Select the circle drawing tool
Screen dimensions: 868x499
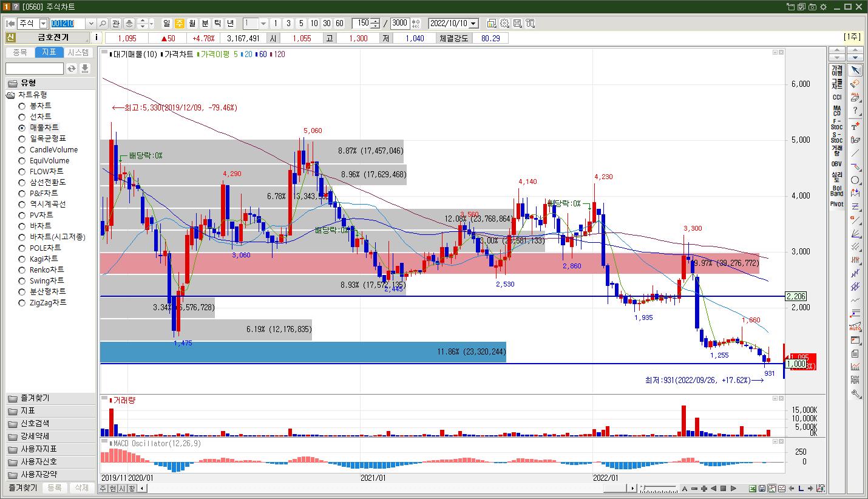point(855,180)
